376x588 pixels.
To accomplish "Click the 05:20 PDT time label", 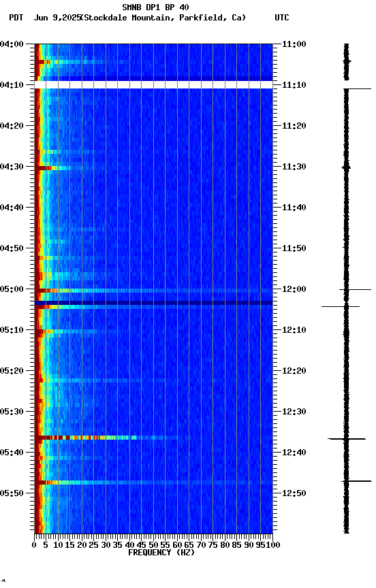I will 12,371.
